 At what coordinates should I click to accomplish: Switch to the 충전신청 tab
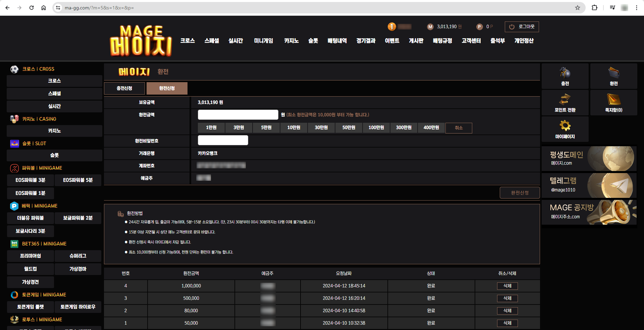point(124,88)
